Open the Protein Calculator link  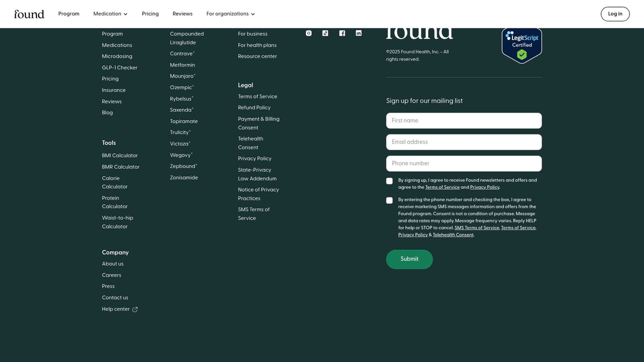click(115, 202)
